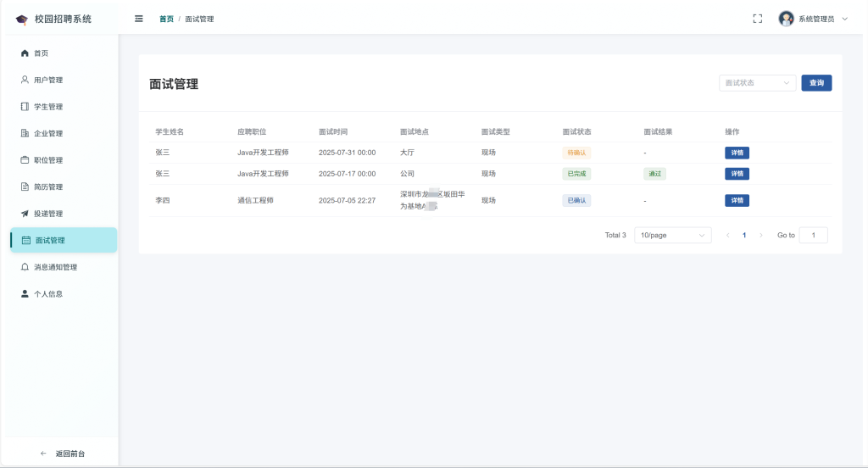
Task: Open 投递管理 in the sidebar
Action: [64, 214]
